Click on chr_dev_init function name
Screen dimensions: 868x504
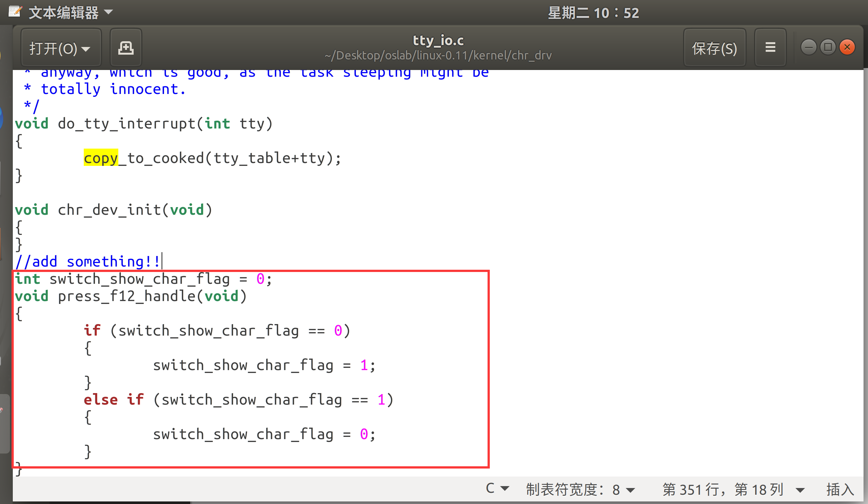pyautogui.click(x=109, y=210)
